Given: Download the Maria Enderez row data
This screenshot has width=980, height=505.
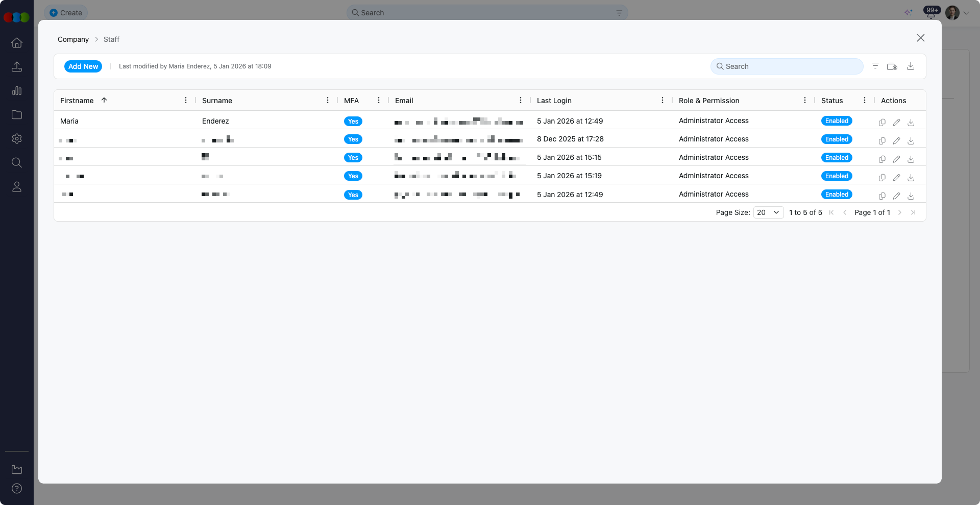Looking at the screenshot, I should [911, 123].
